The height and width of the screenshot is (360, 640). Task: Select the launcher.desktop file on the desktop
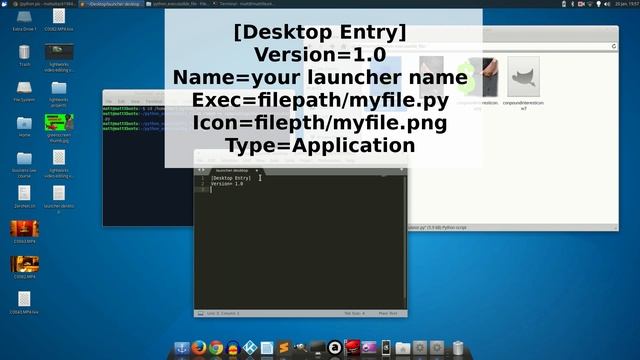coord(59,199)
